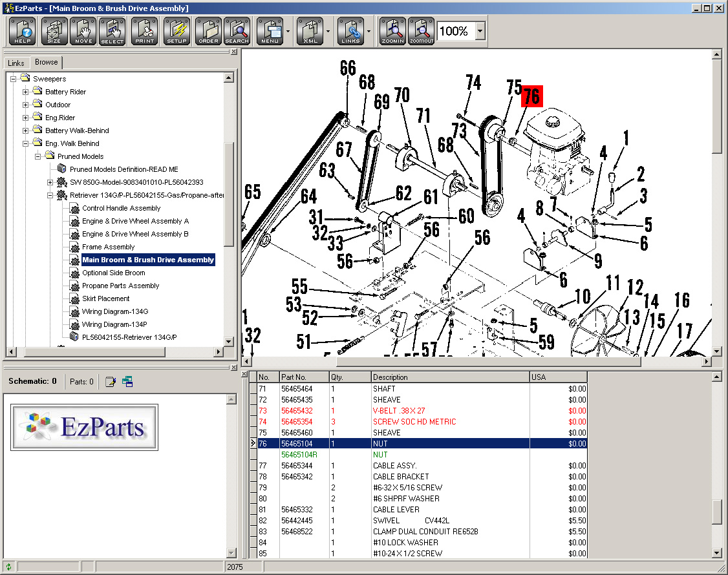728x575 pixels.
Task: Select the SCREW SOC HD METRIC row
Action: (x=422, y=422)
